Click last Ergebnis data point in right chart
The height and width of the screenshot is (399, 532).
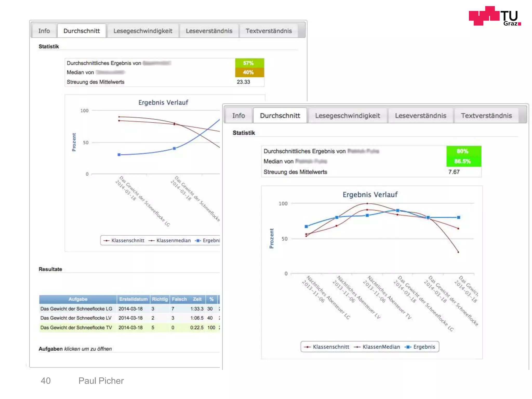(x=458, y=217)
